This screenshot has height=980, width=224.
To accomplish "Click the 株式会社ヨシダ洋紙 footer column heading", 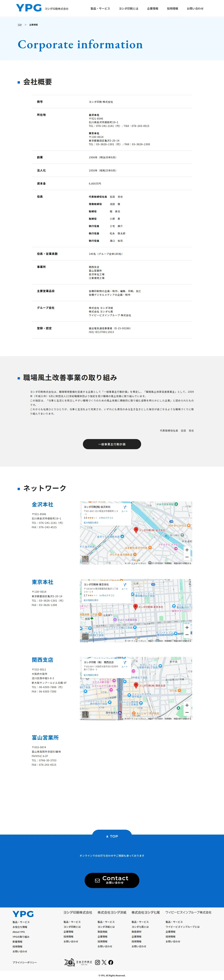I will coord(112,912).
